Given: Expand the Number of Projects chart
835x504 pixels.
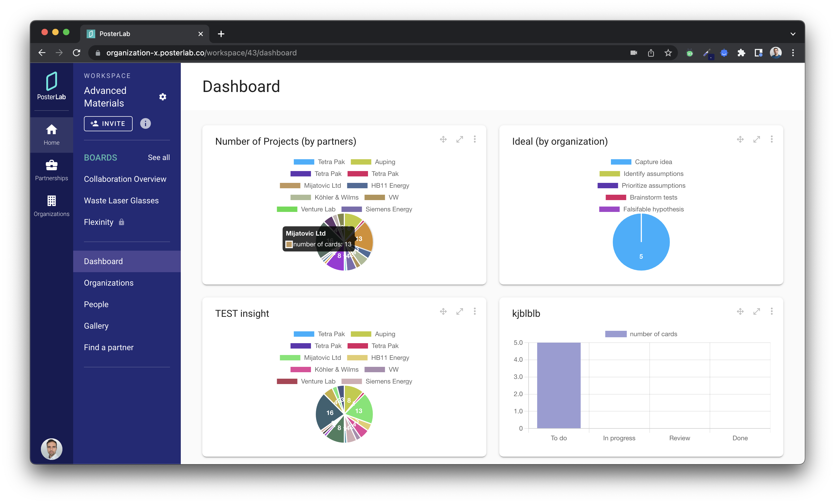Looking at the screenshot, I should (x=459, y=139).
